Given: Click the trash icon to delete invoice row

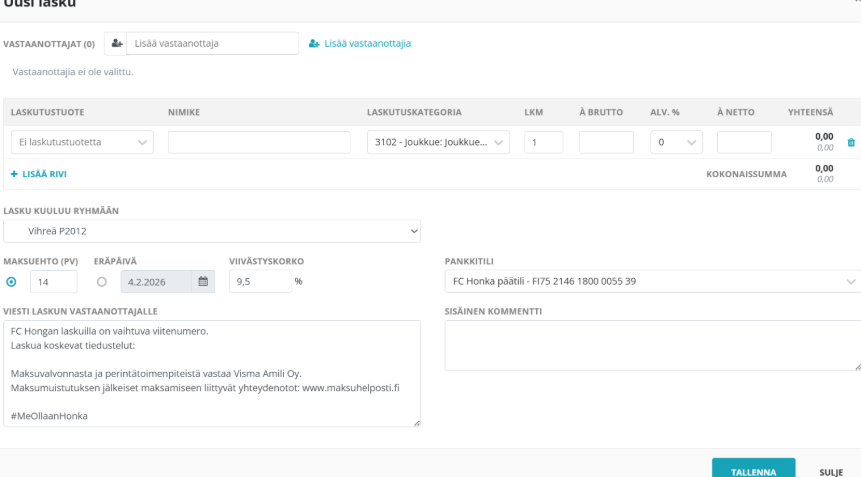Looking at the screenshot, I should (850, 143).
